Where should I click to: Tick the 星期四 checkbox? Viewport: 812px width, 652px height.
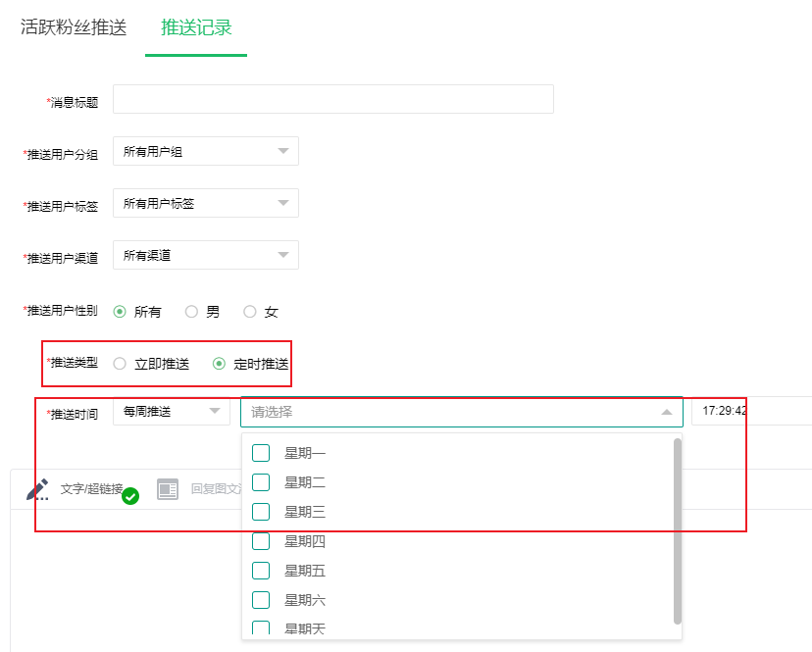261,541
